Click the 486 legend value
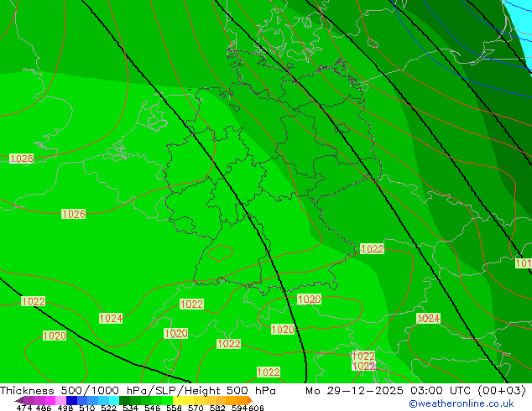532x411 pixels. tap(44, 408)
